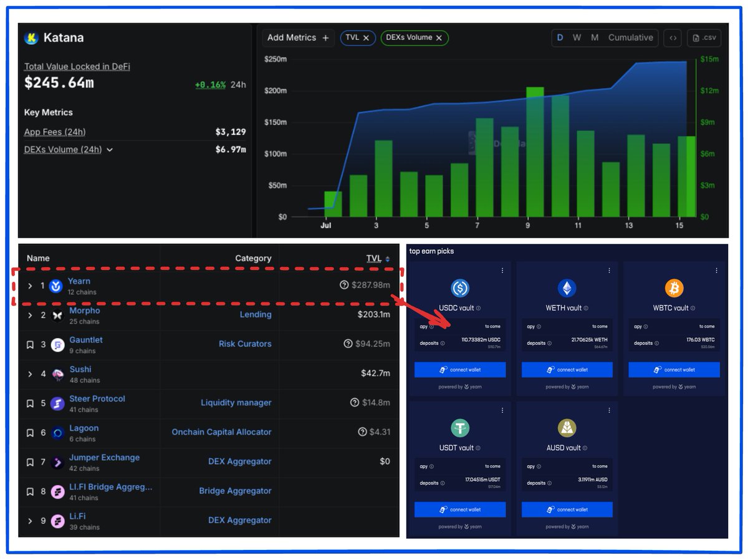Open the AUSD vault options menu
This screenshot has height=560, width=748.
[610, 410]
